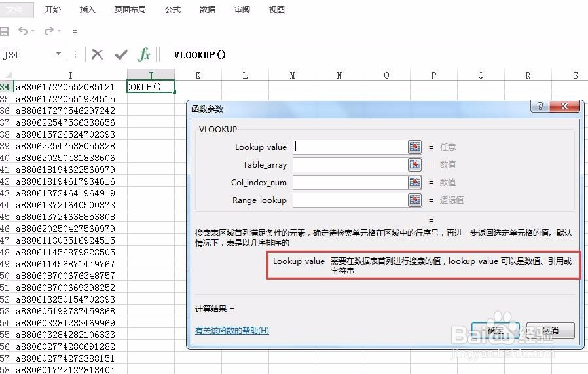Click the Undo arrow icon

click(23, 31)
